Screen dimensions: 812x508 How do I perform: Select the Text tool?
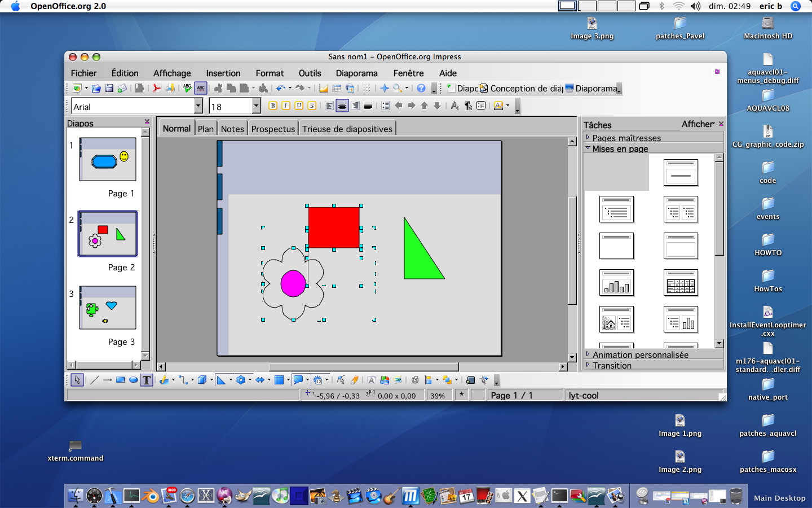coord(147,380)
